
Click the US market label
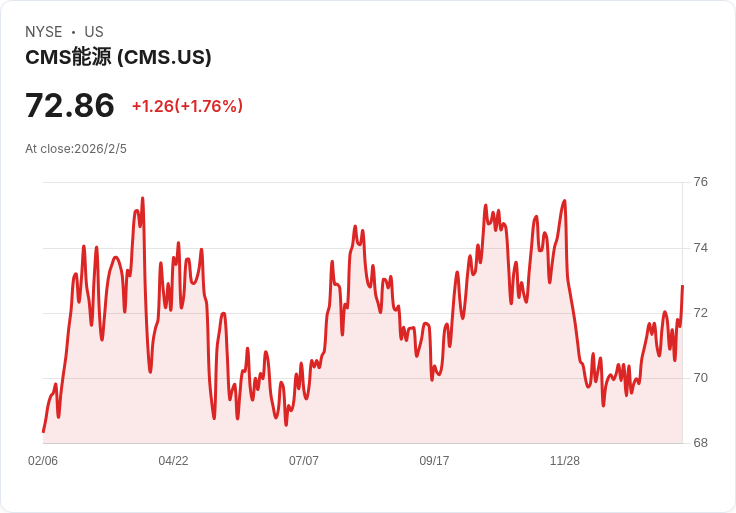(94, 32)
